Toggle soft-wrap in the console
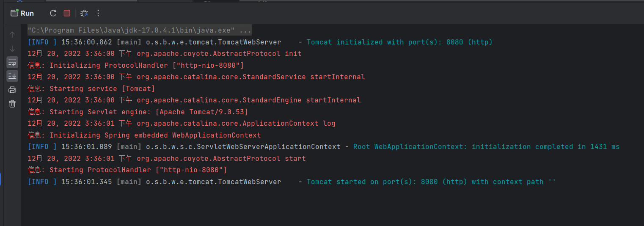Viewport: 644px width, 226px height. pyautogui.click(x=12, y=63)
